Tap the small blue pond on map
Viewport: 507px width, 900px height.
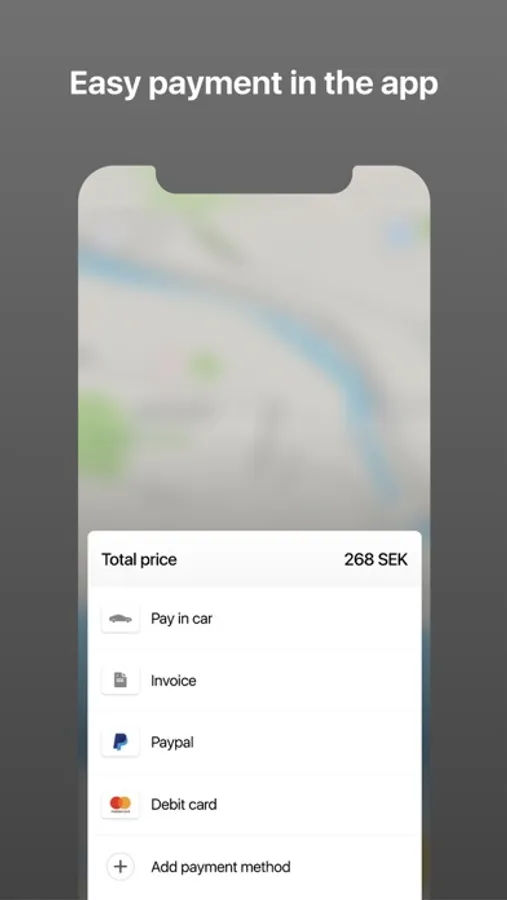pyautogui.click(x=401, y=235)
